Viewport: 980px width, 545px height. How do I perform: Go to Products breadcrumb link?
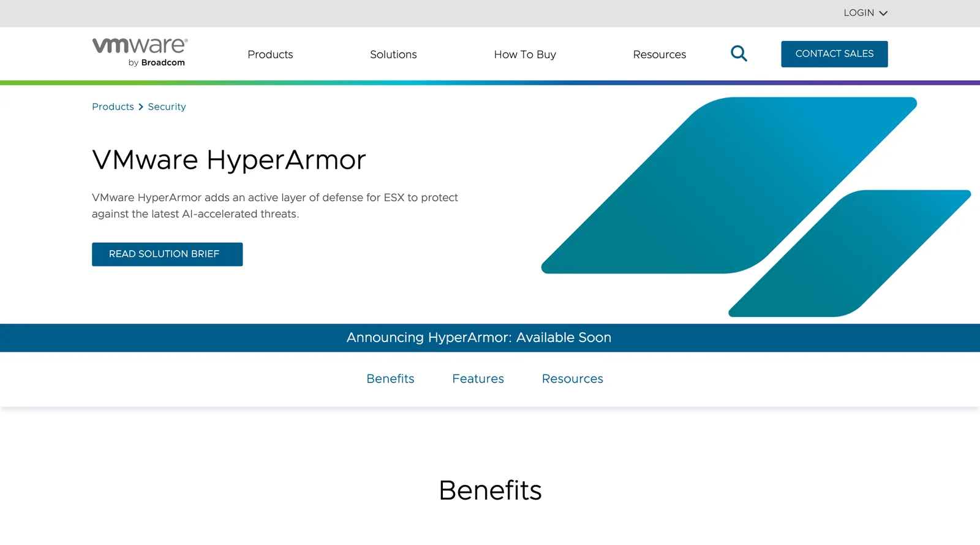[113, 107]
